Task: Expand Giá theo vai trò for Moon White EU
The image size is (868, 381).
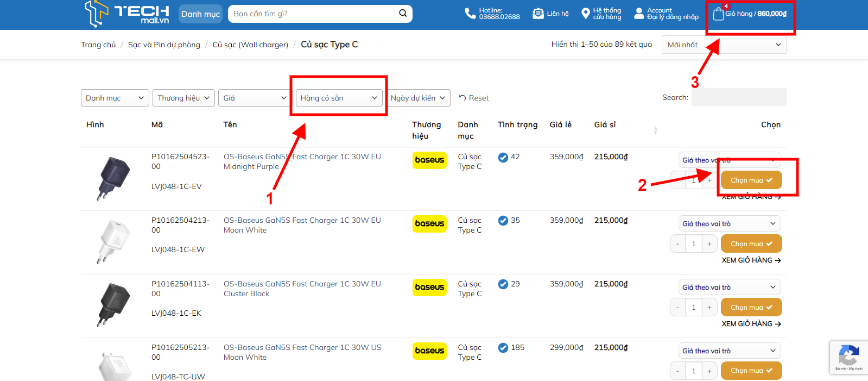Action: coord(729,224)
